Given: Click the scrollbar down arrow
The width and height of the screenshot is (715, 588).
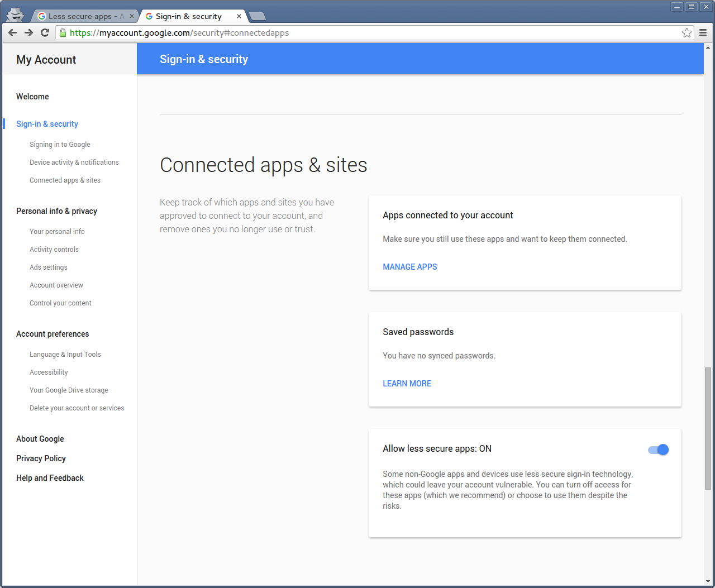Looking at the screenshot, I should click(708, 581).
